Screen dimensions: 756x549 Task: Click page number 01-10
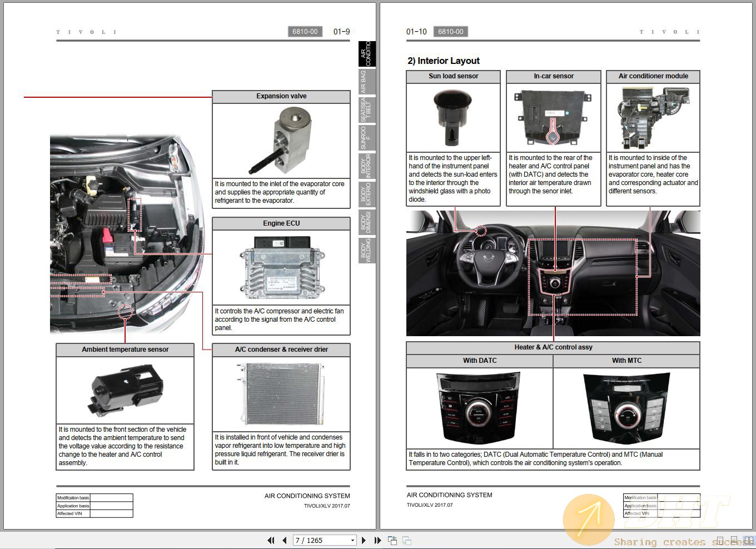(x=416, y=32)
